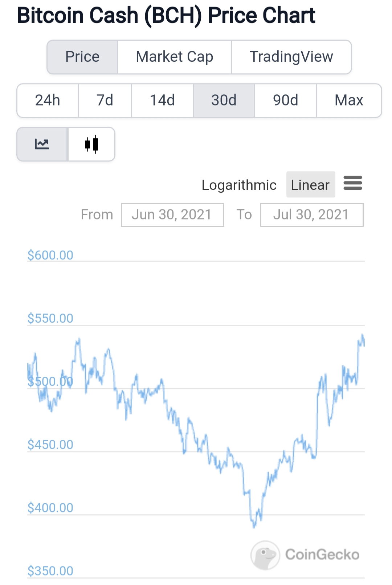Click the CoinGecko logo watermark

(305, 555)
